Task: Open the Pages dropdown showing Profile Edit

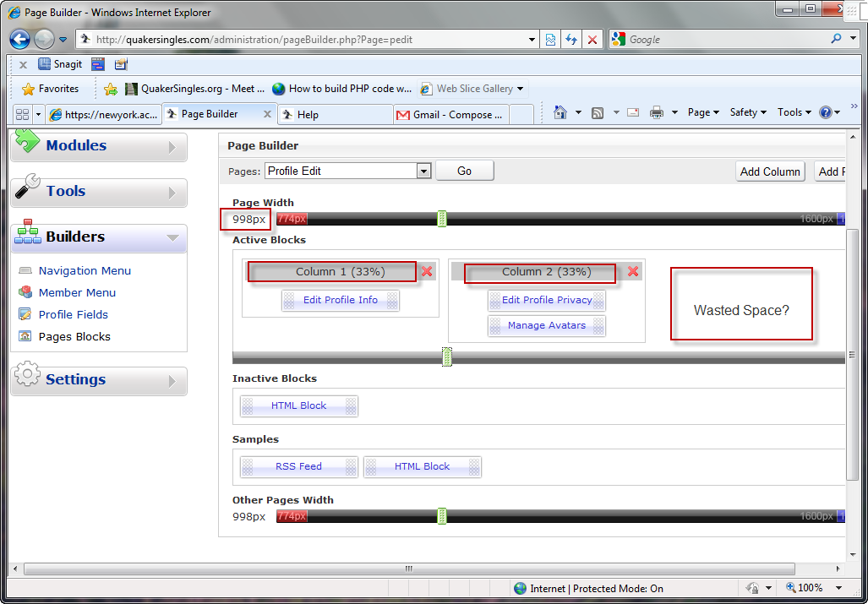Action: (348, 171)
